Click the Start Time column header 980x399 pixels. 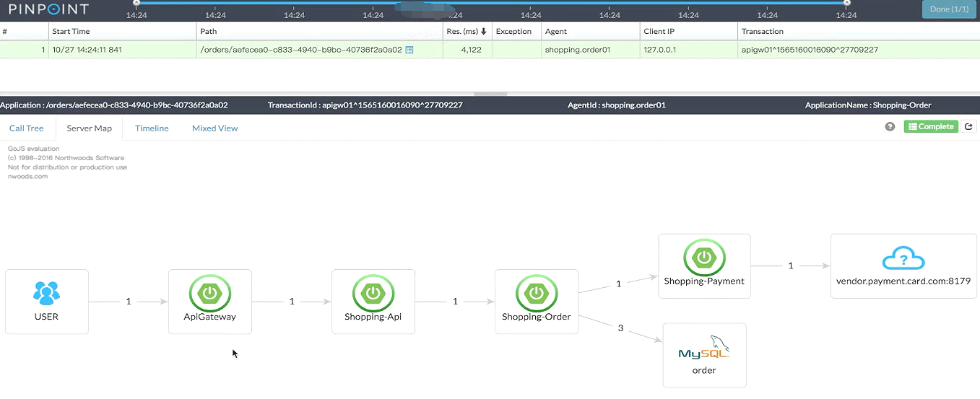(x=71, y=32)
